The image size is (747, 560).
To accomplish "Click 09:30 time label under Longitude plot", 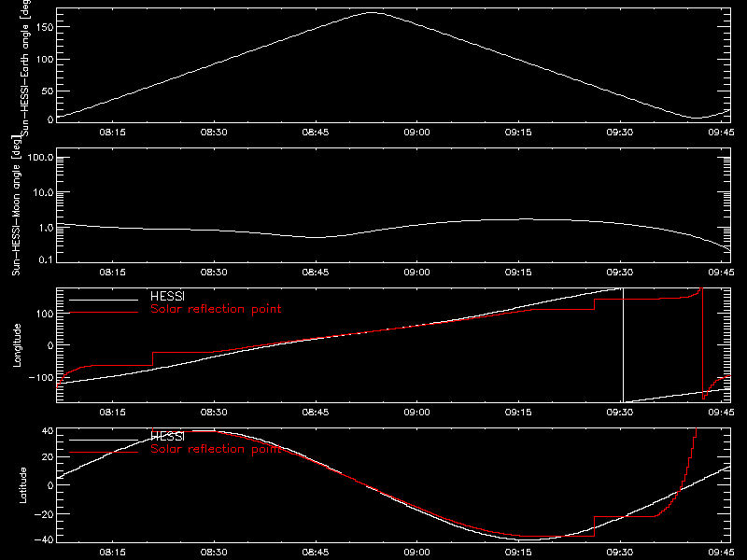I will [x=620, y=413].
